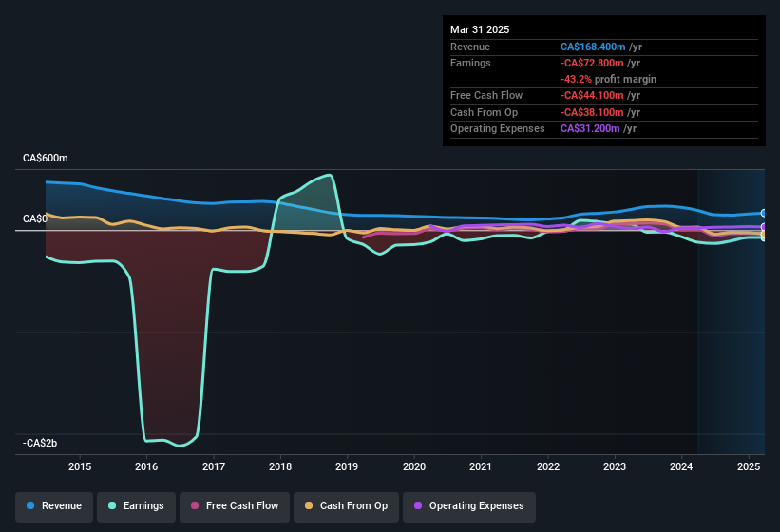The width and height of the screenshot is (780, 532).
Task: Click the 2017 x-axis label
Action: tap(214, 466)
